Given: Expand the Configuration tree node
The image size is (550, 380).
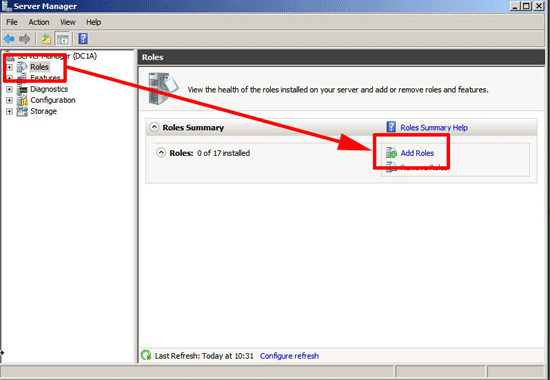Looking at the screenshot, I should click(9, 100).
